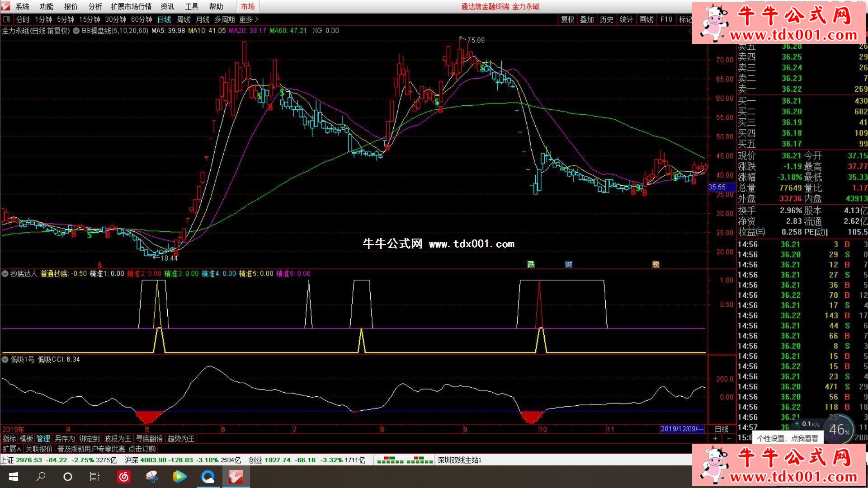Select the 15分钟 period

point(90,19)
